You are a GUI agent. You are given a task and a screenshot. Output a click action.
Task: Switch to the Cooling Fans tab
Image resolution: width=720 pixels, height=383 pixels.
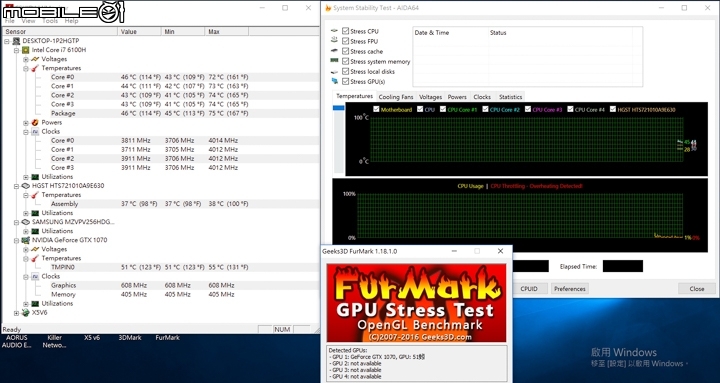pos(395,97)
